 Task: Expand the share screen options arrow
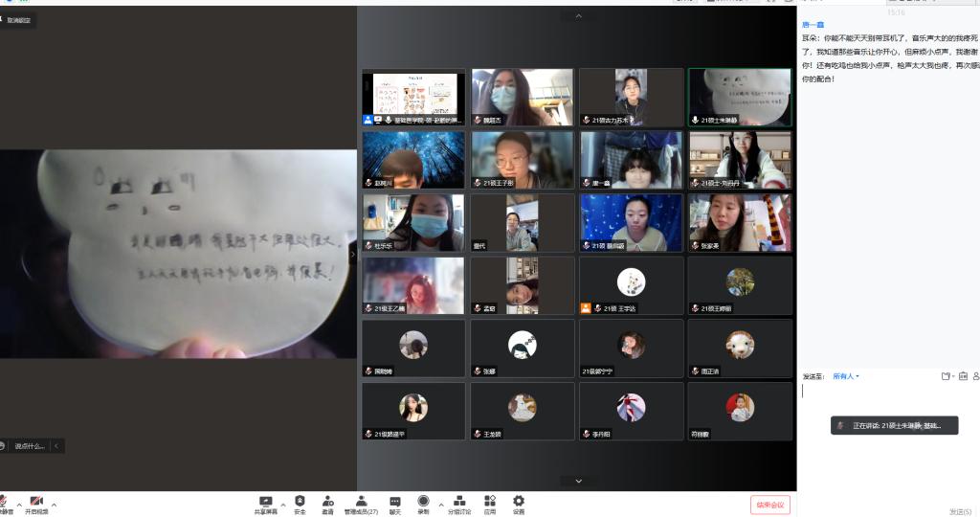pyautogui.click(x=282, y=504)
